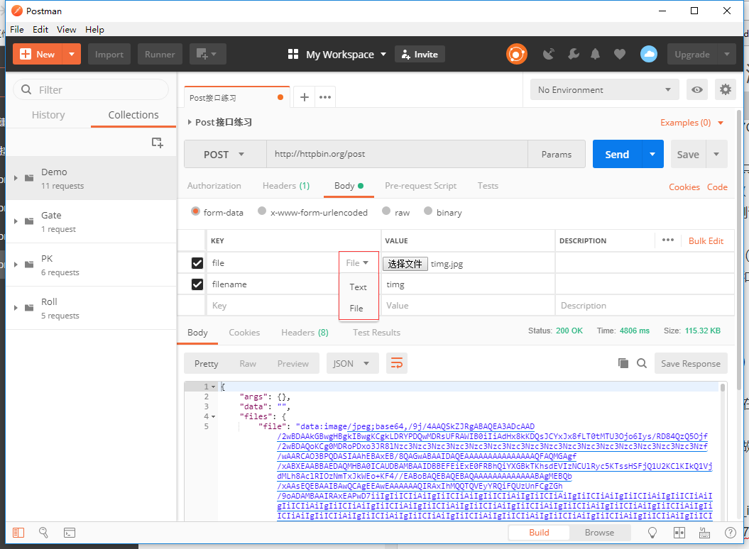
Task: Switch to the History tab
Action: (48, 115)
